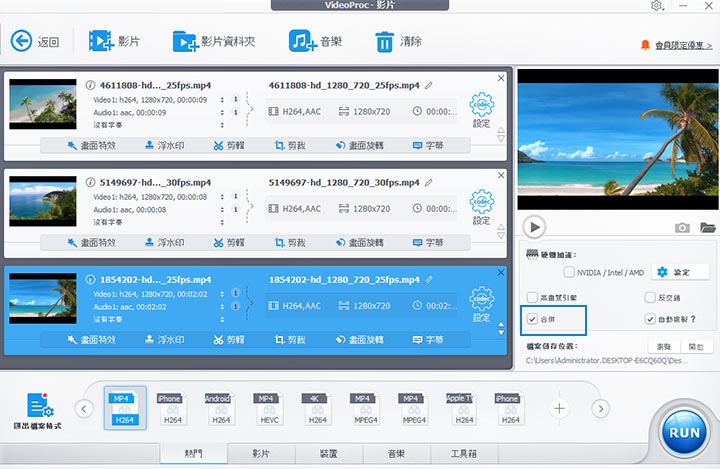Open 畫面旋轉 rotate for 1854202-hd video
Viewport: 720px width, 469px height.
pos(360,339)
